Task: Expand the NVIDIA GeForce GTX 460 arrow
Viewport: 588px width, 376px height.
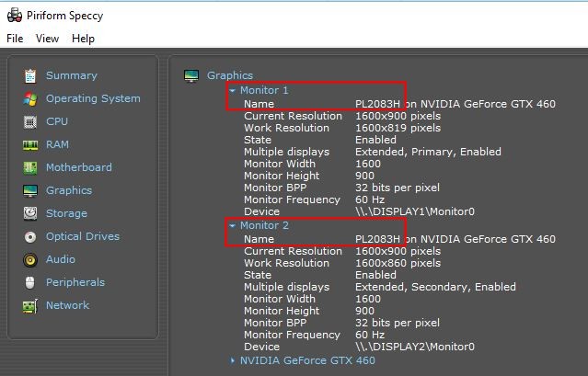Action: 233,360
